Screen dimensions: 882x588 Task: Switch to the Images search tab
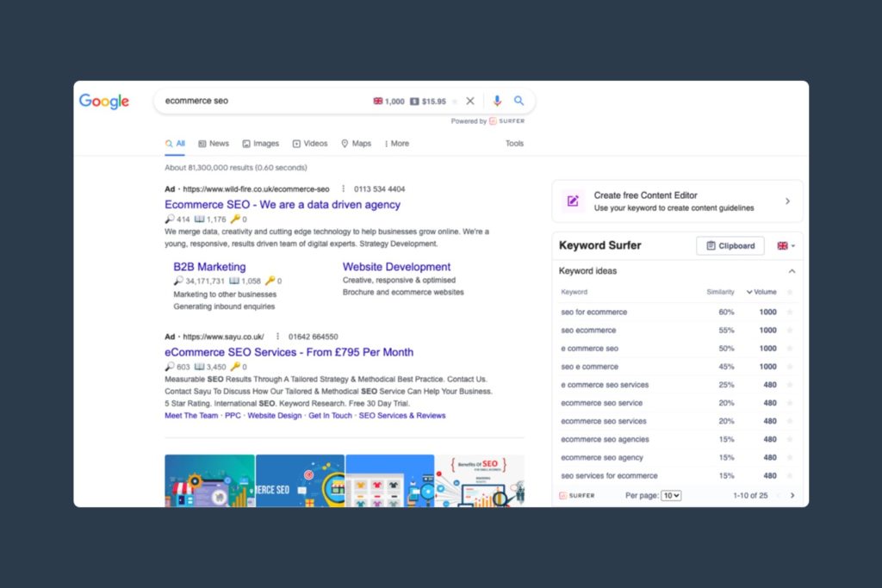click(260, 144)
